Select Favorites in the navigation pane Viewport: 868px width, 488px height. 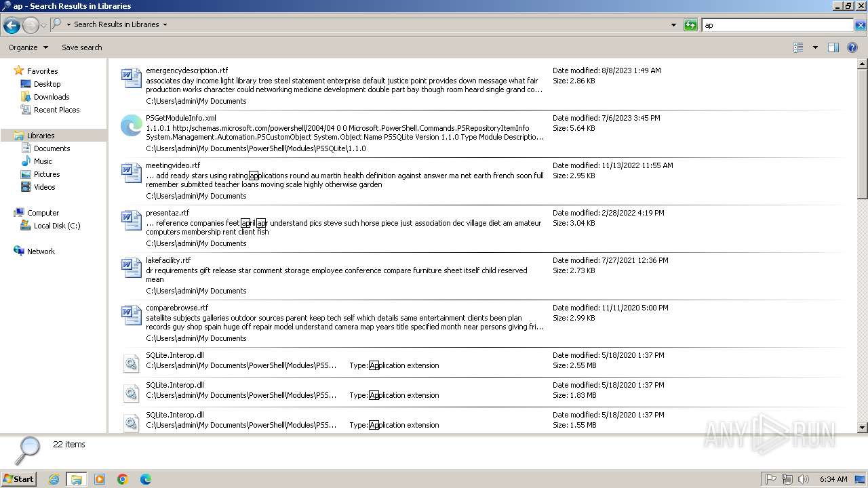[x=42, y=71]
